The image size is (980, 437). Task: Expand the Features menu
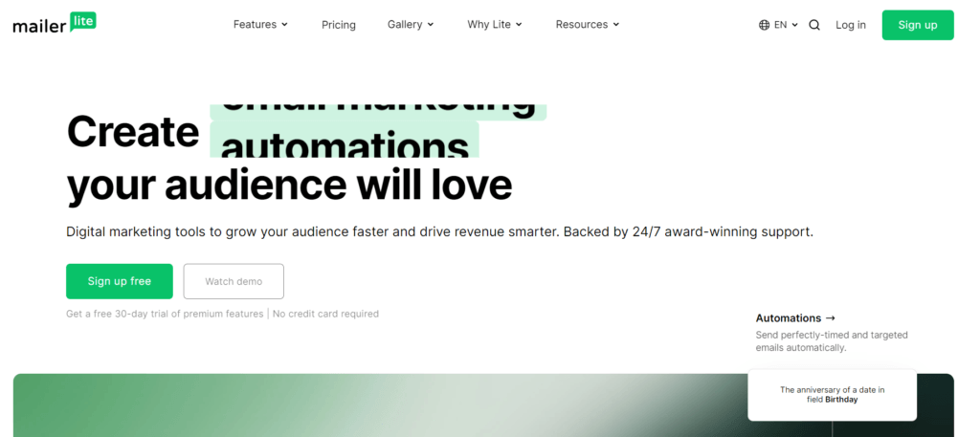click(260, 24)
